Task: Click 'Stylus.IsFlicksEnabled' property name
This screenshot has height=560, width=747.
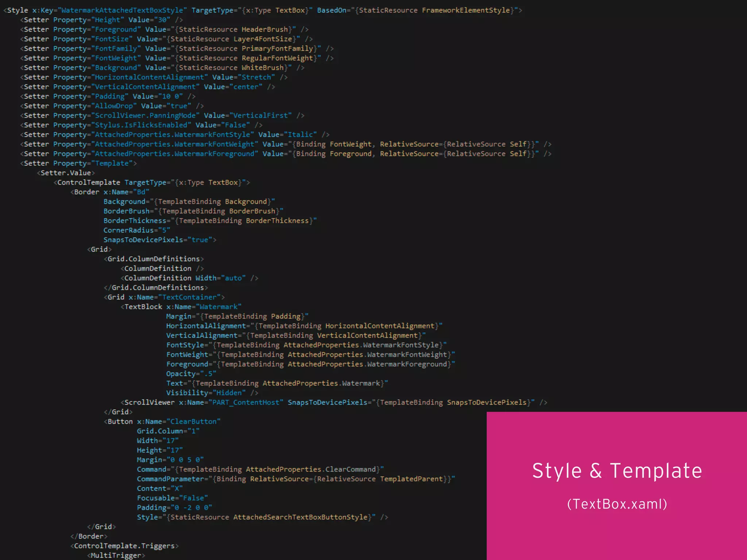Action: 141,125
